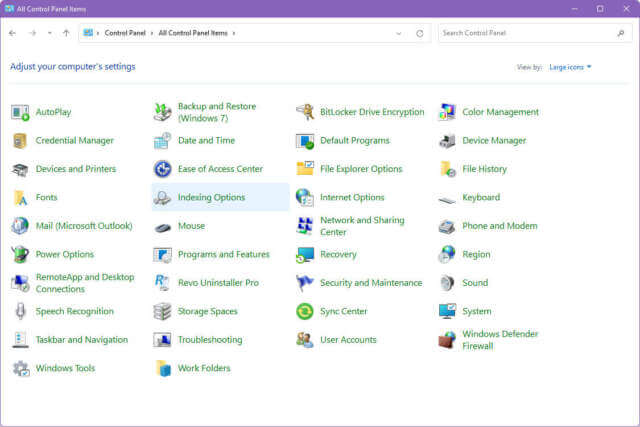Open the Fonts folder icon
Screen dimensions: 640x427
(20, 198)
